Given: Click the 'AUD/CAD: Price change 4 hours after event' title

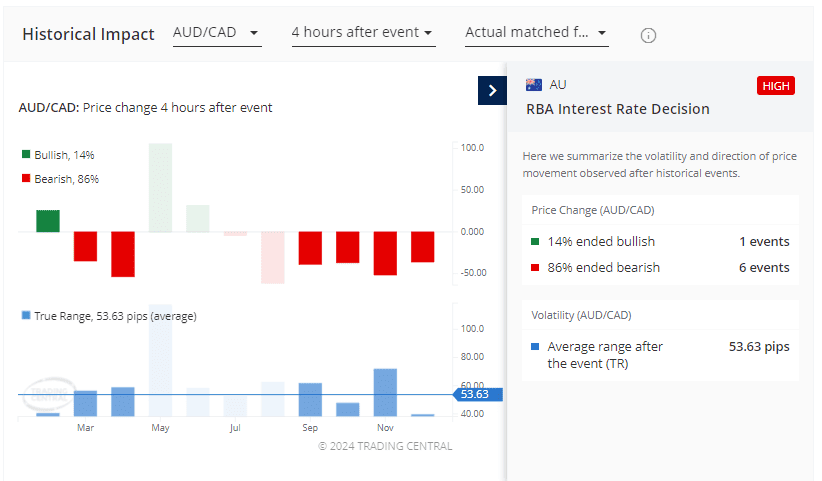Looking at the screenshot, I should click(x=145, y=108).
